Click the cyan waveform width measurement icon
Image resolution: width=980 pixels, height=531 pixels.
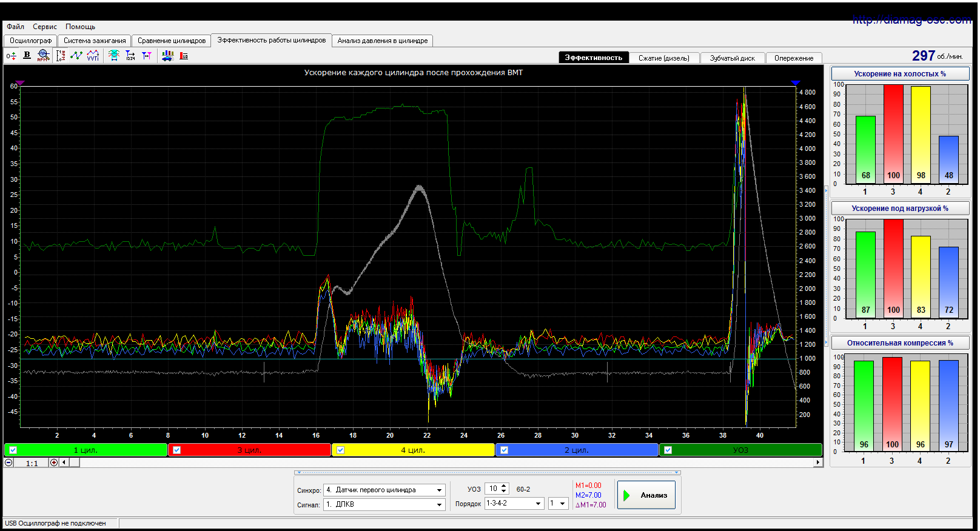(x=114, y=56)
